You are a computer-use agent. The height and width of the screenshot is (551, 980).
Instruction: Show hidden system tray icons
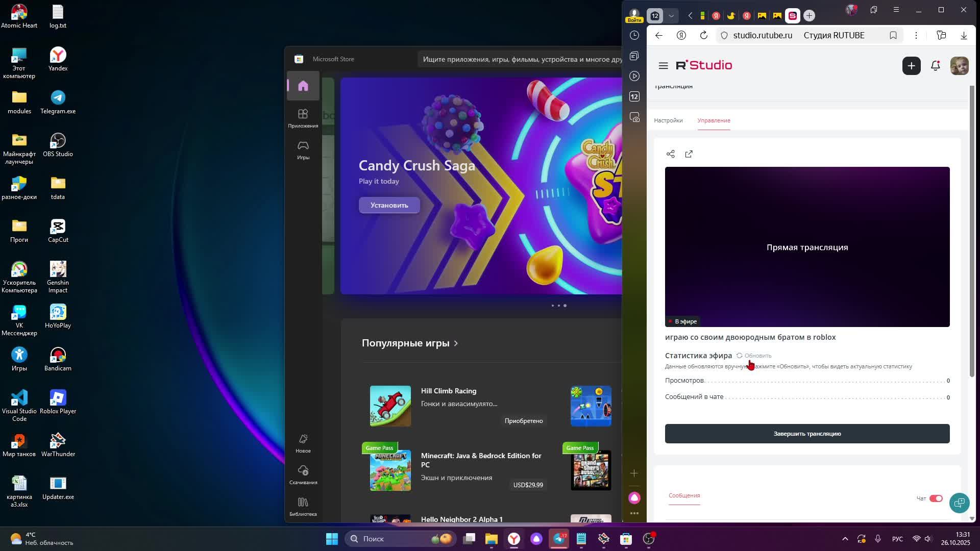pos(845,539)
